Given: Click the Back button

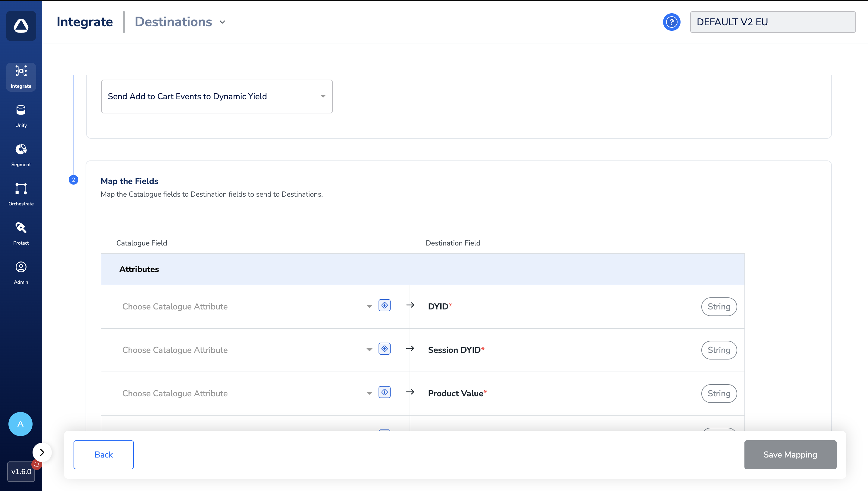Looking at the screenshot, I should coord(103,455).
